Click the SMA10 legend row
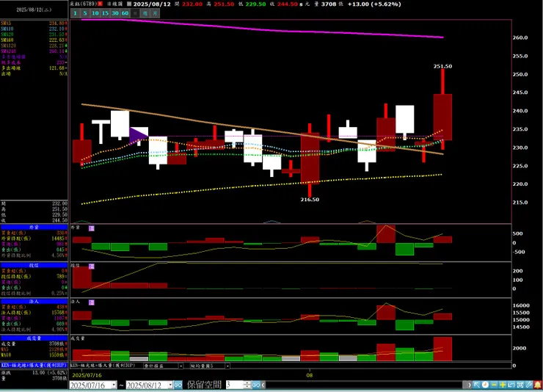Image resolution: width=543 pixels, height=392 pixels. pos(34,29)
